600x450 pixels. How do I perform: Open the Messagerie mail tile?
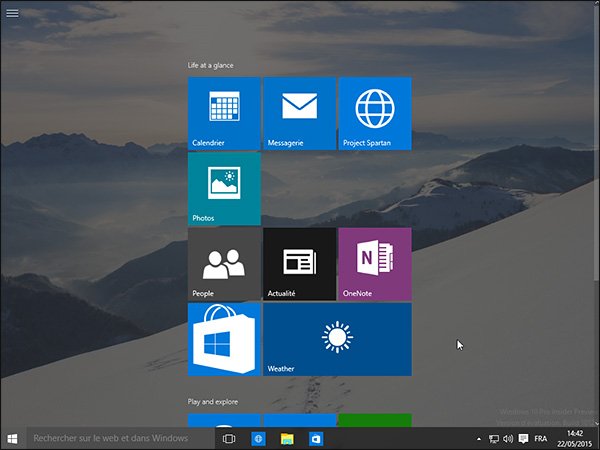coord(300,113)
